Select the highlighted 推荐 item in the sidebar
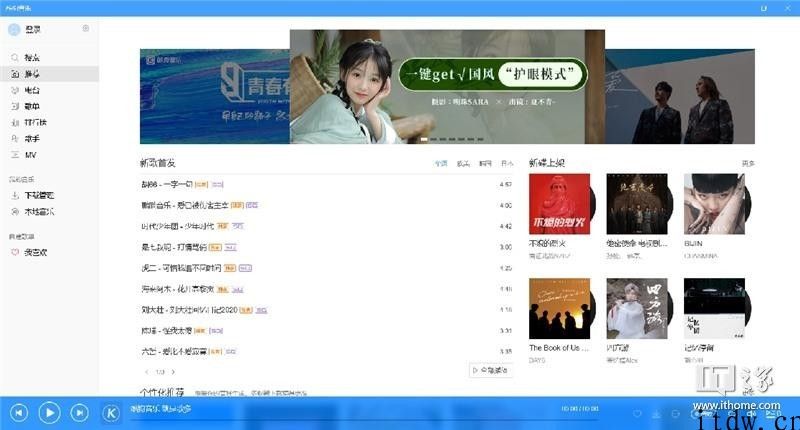Image resolution: width=800 pixels, height=430 pixels. [49, 74]
